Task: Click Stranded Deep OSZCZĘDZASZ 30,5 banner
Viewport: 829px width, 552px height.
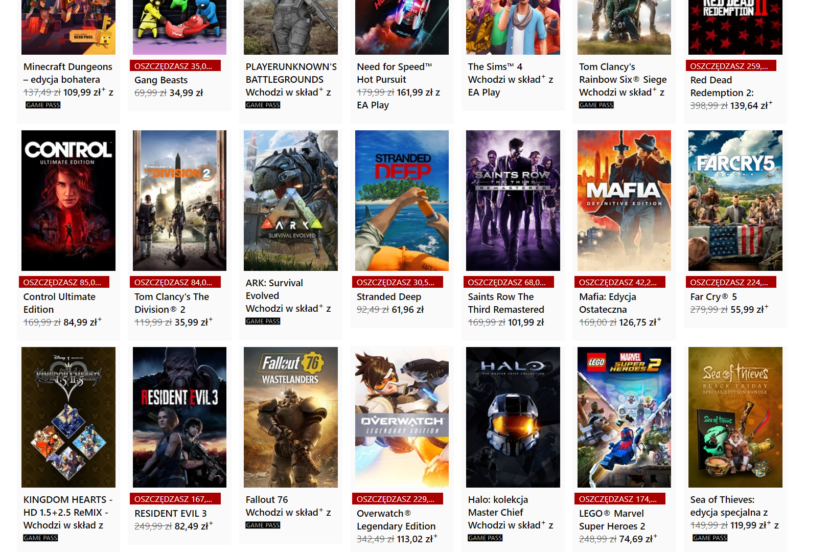Action: 398,282
